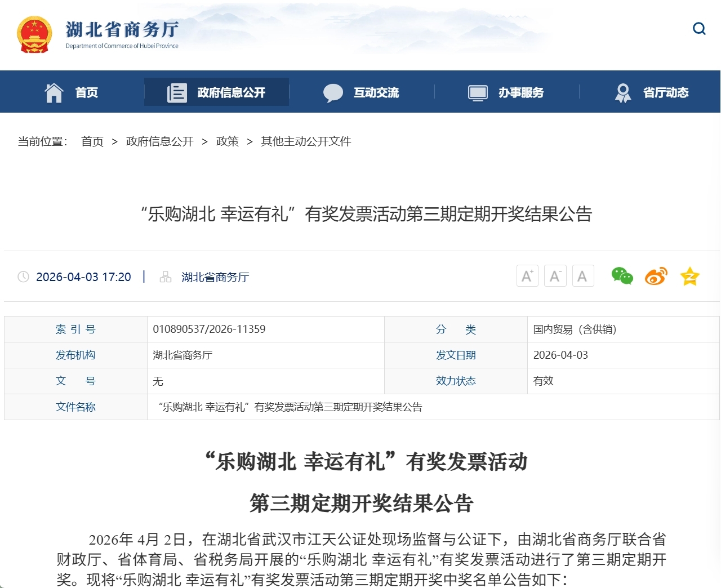The image size is (721, 588).
Task: Navigate to 政策 breadcrumb link
Action: pos(227,141)
